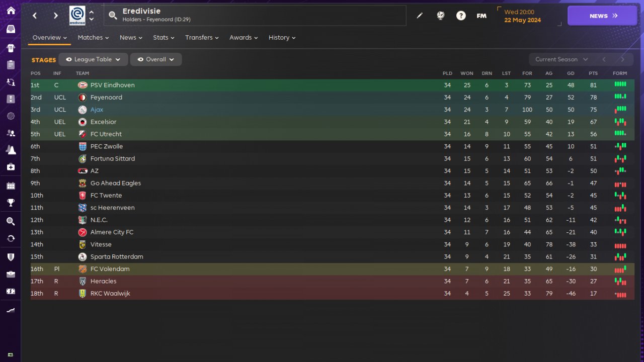
Task: Open the Squad shirt icon in sidebar
Action: pos(11,48)
